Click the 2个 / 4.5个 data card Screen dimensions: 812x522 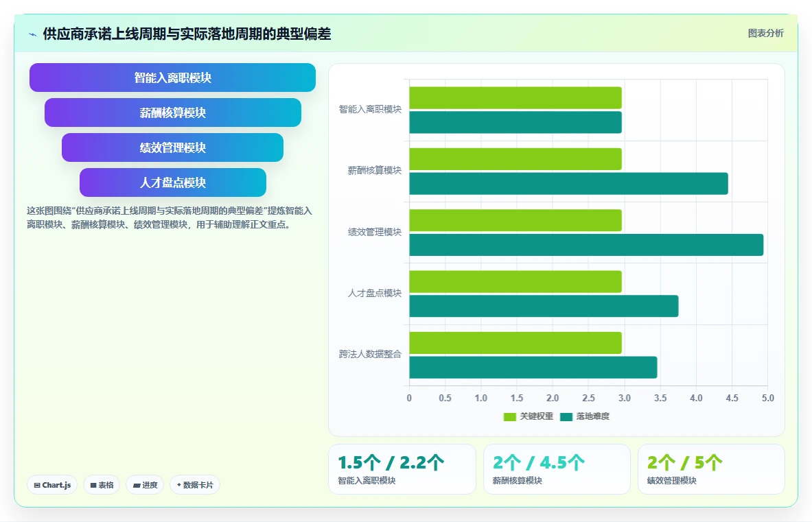point(557,469)
